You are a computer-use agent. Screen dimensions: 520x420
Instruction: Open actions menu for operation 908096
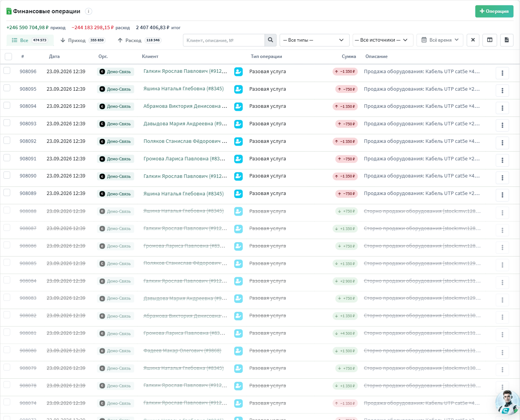pyautogui.click(x=502, y=73)
